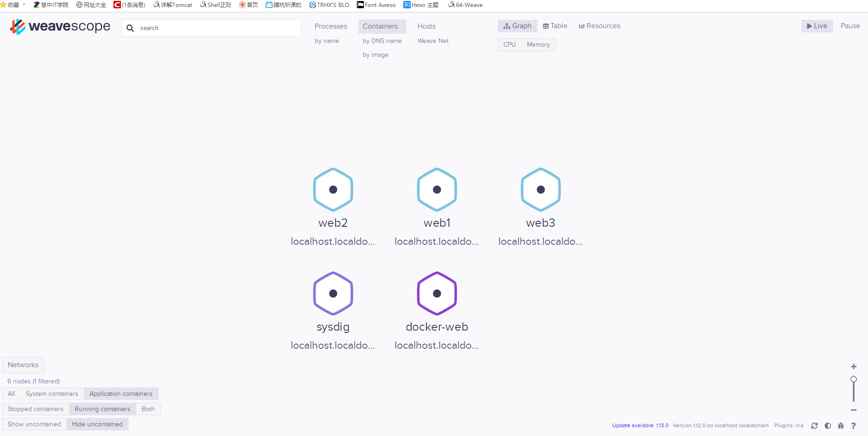Viewport: 868px width, 436px height.
Task: Click the sysdig node label
Action: (333, 327)
